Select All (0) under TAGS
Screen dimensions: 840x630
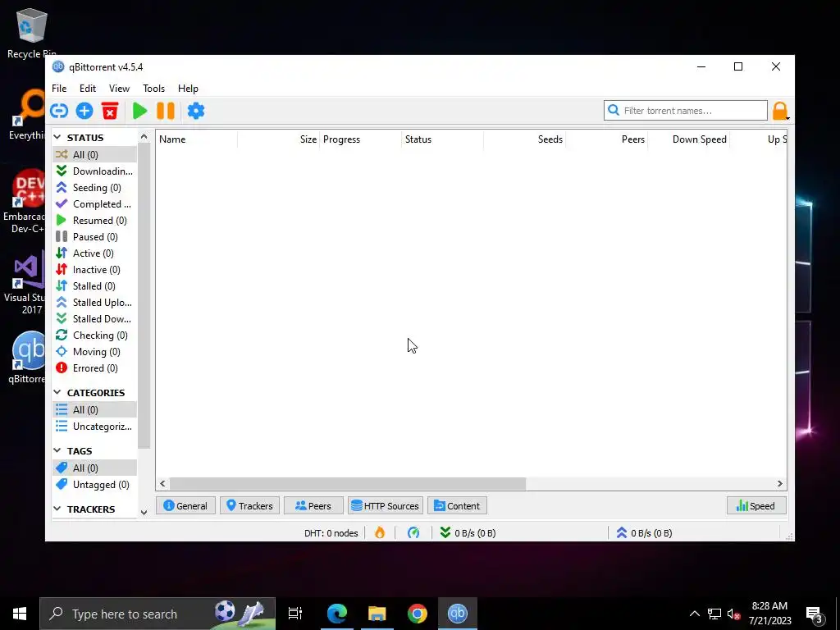click(95, 468)
